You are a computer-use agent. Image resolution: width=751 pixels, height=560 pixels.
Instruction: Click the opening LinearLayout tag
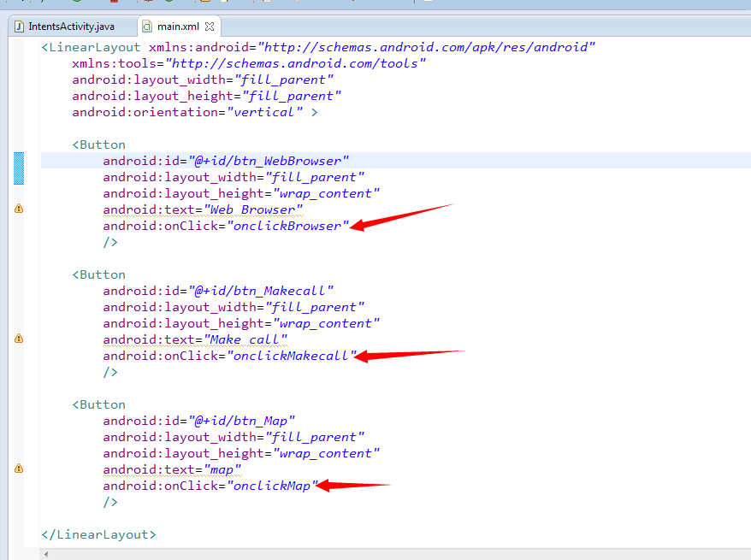point(91,47)
